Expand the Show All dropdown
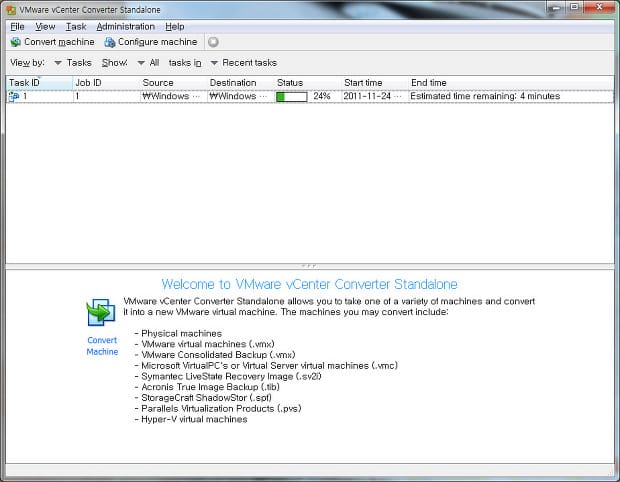 click(x=141, y=63)
